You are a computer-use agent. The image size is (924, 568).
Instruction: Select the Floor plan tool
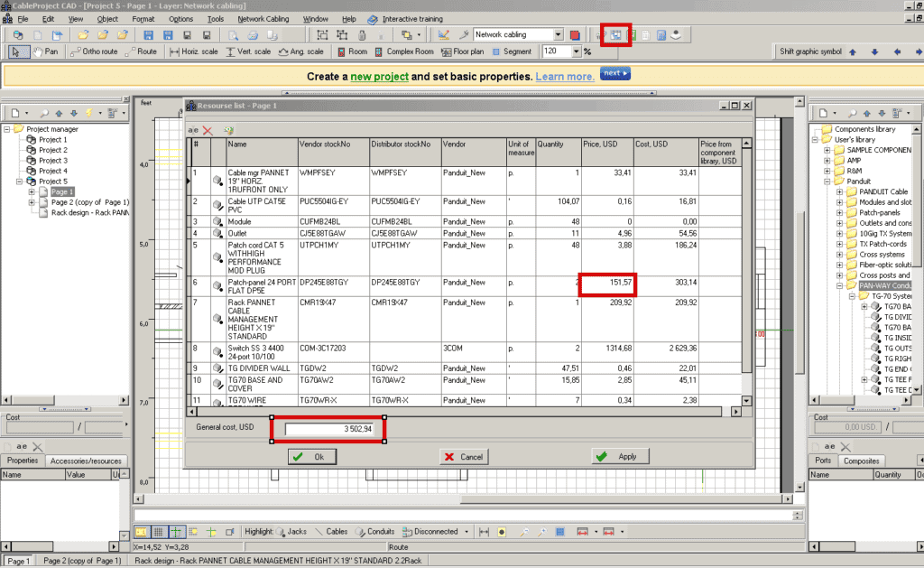[466, 51]
